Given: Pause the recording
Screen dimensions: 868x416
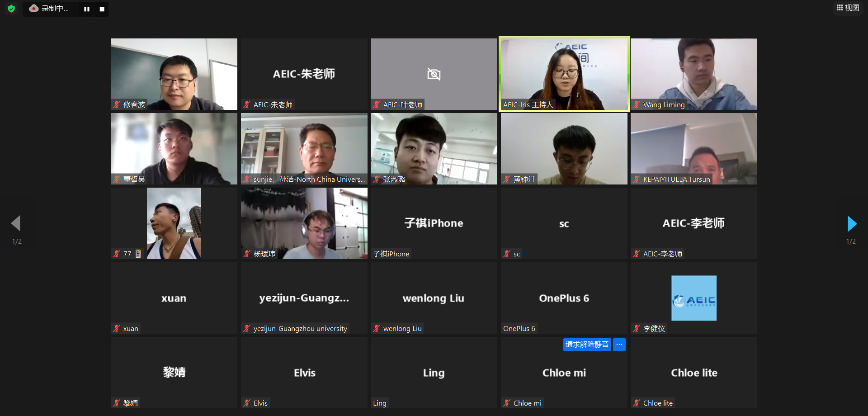Looking at the screenshot, I should (x=87, y=9).
